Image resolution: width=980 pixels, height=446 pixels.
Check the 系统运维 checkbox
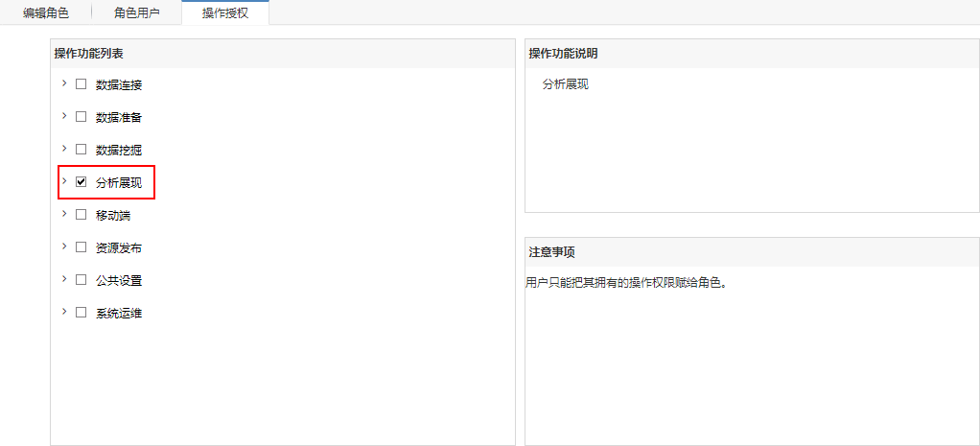(81, 312)
